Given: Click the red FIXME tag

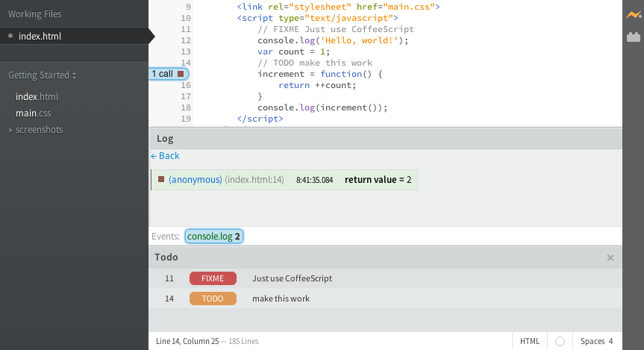Looking at the screenshot, I should pos(213,278).
